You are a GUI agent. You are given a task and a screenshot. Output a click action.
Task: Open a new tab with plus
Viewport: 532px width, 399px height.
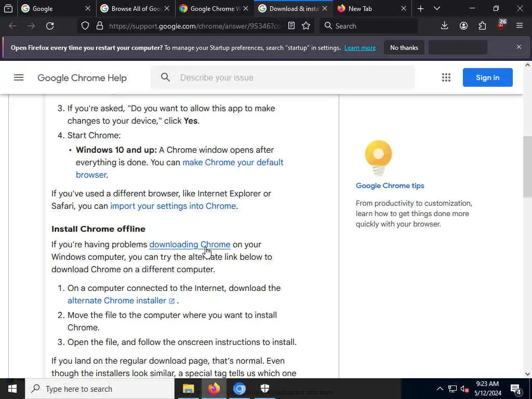[x=420, y=9]
